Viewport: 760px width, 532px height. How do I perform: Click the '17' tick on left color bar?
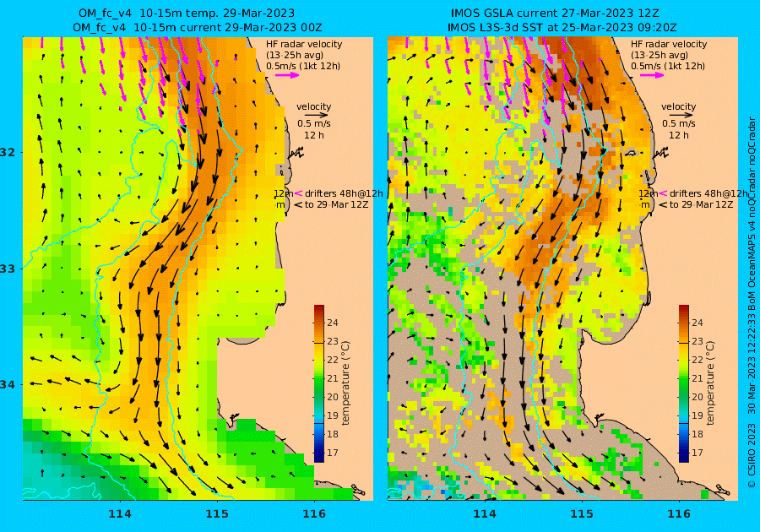(333, 453)
